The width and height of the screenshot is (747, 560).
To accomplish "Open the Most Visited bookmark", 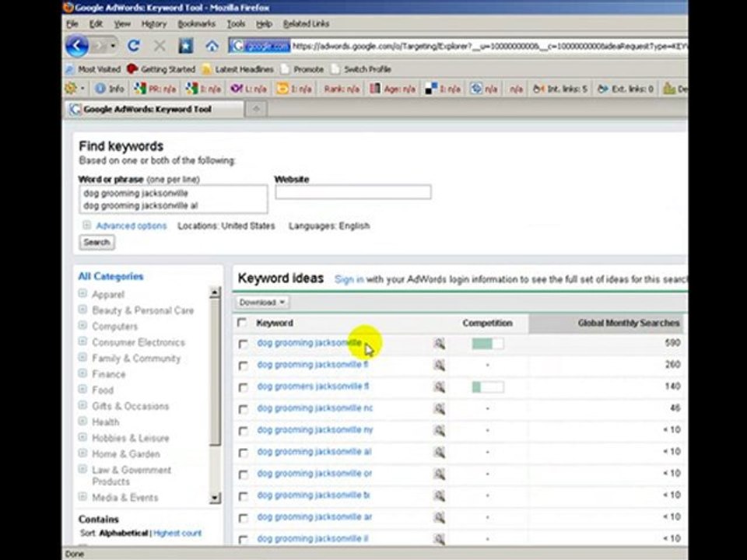I will pyautogui.click(x=93, y=69).
